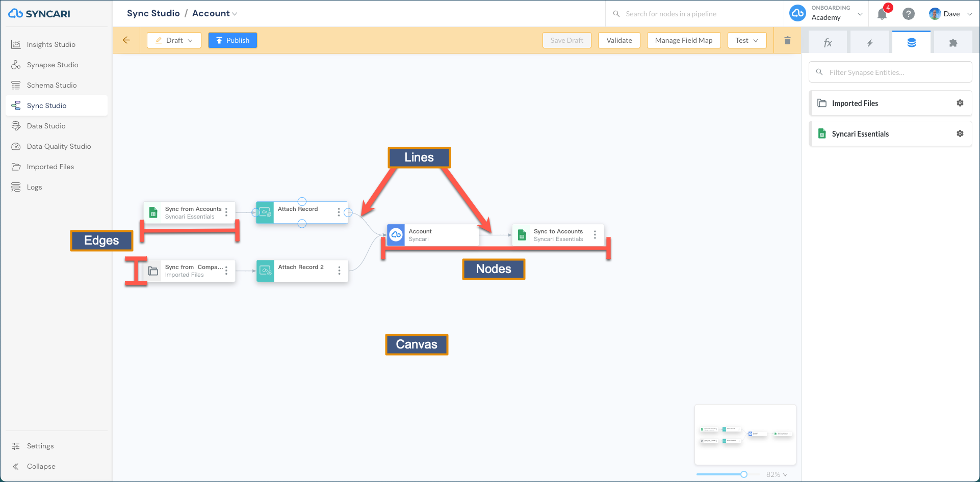Open options menu of Attach Record node
Image resolution: width=980 pixels, height=482 pixels.
click(339, 212)
